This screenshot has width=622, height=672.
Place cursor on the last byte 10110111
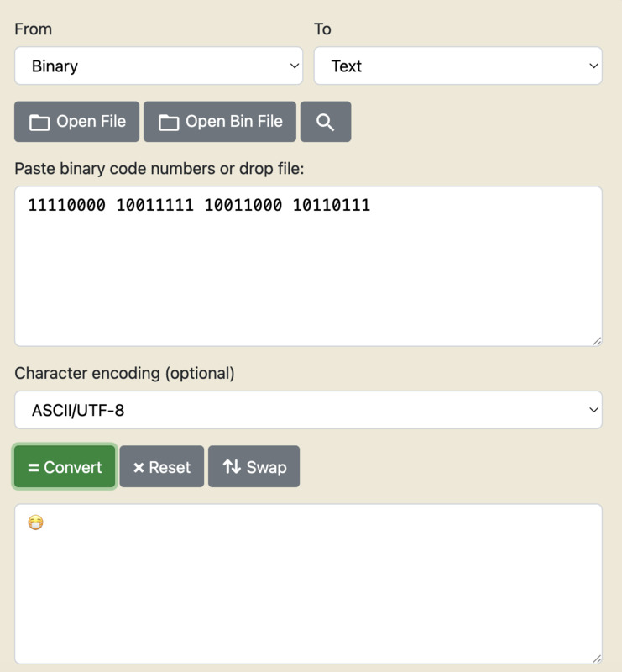click(331, 205)
